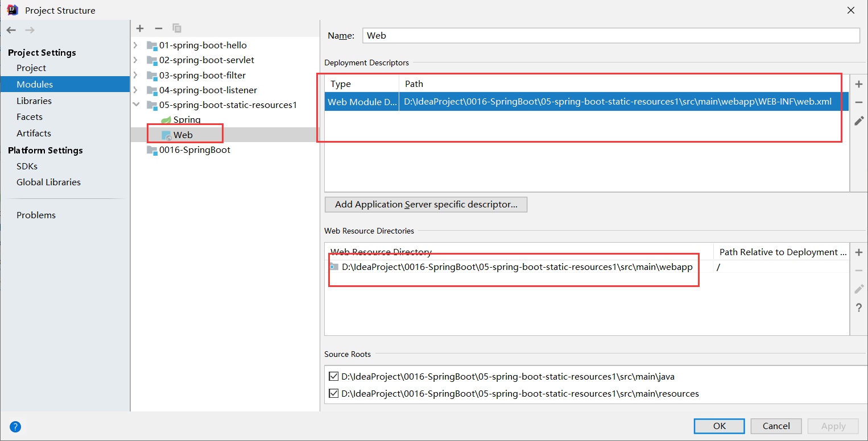Close the Project Structure dialog

click(851, 10)
